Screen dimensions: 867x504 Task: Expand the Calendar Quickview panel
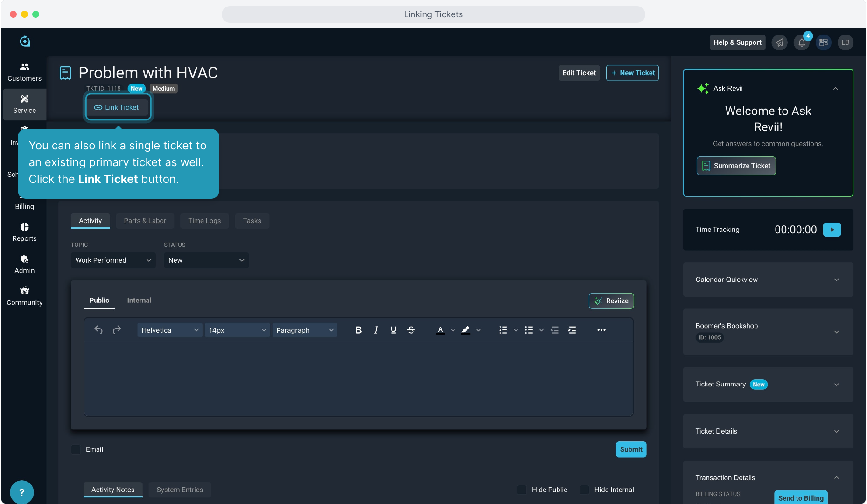tap(768, 280)
